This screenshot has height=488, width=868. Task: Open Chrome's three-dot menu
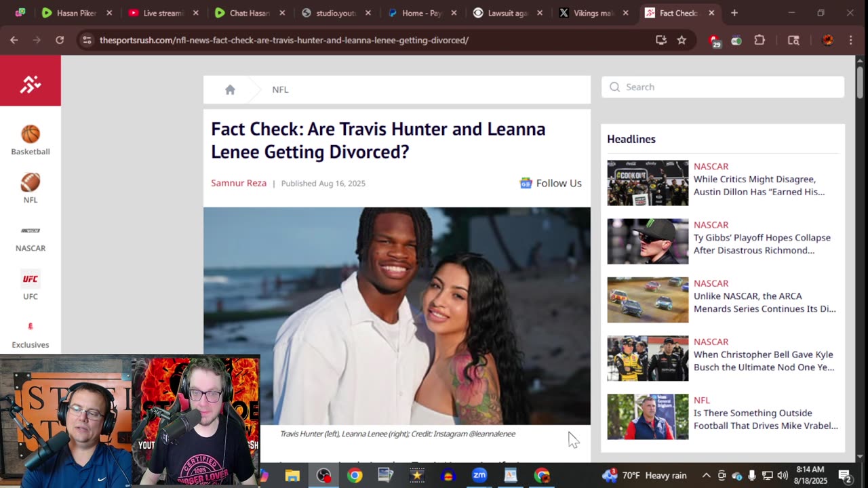point(850,40)
